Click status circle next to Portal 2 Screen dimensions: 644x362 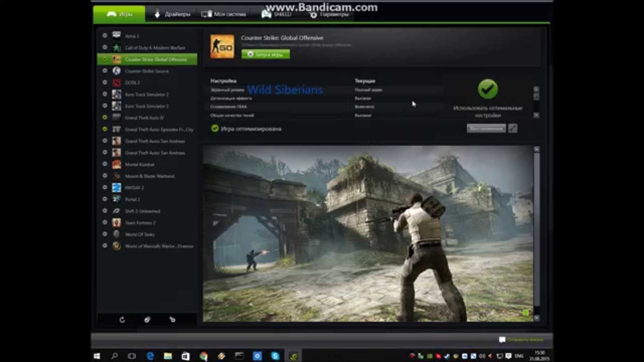[105, 199]
